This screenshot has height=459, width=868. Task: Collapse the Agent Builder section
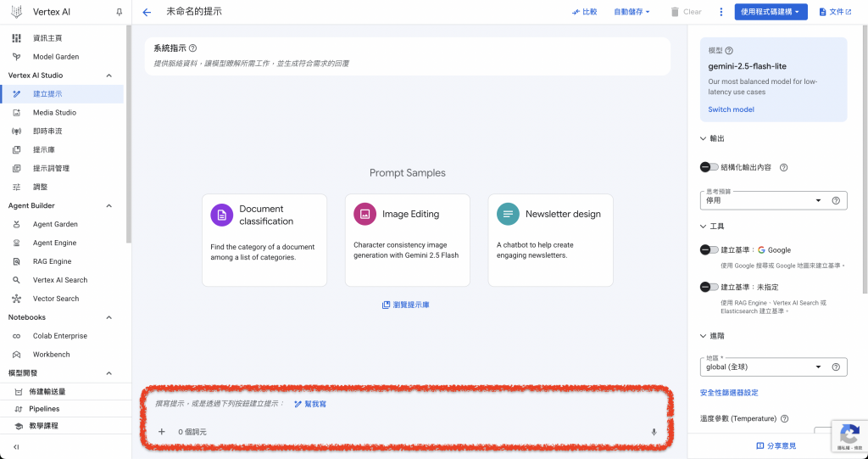(x=109, y=205)
